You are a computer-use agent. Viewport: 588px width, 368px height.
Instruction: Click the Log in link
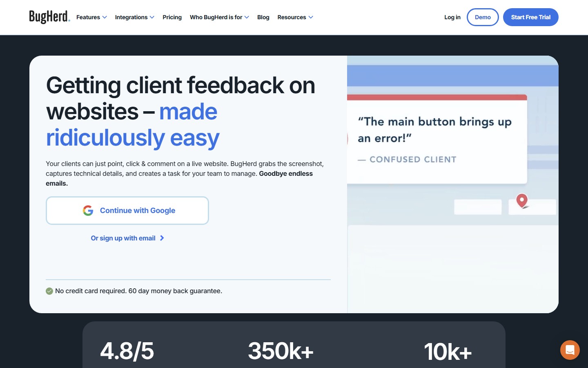[x=452, y=17]
